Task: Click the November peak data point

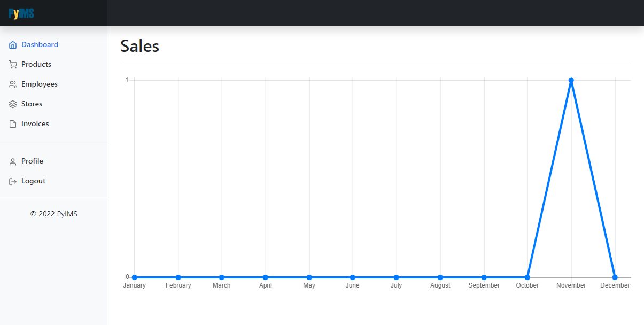Action: [571, 80]
